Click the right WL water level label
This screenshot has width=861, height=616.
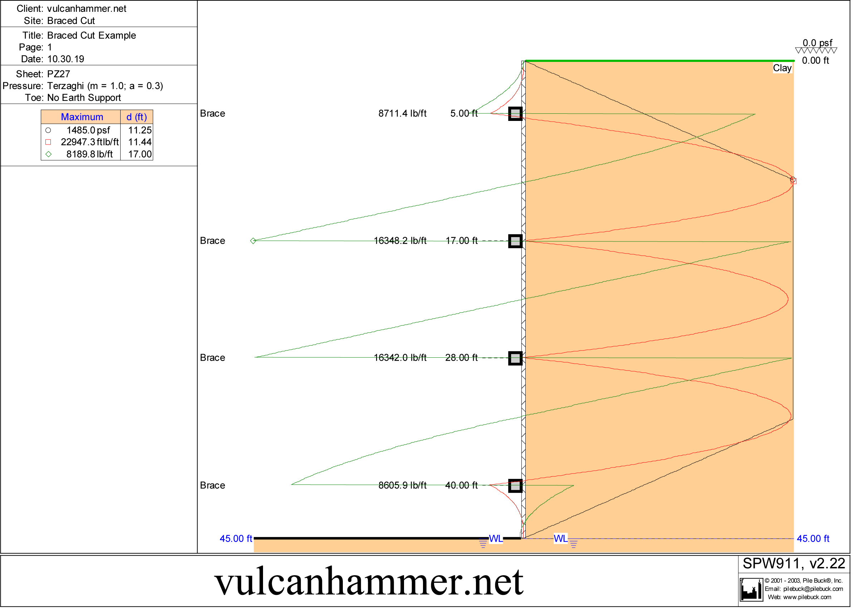pos(560,539)
